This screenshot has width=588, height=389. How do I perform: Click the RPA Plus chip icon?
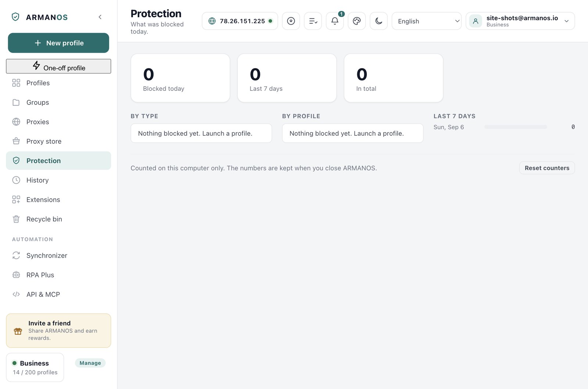(x=16, y=275)
